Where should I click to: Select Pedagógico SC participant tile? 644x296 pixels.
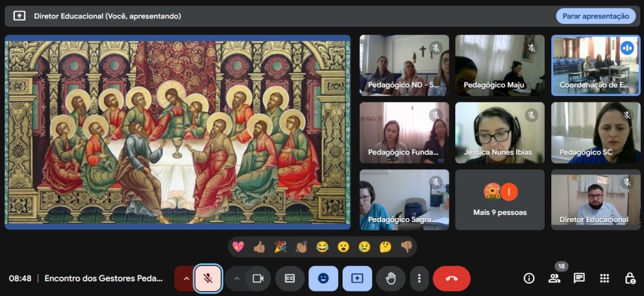596,133
